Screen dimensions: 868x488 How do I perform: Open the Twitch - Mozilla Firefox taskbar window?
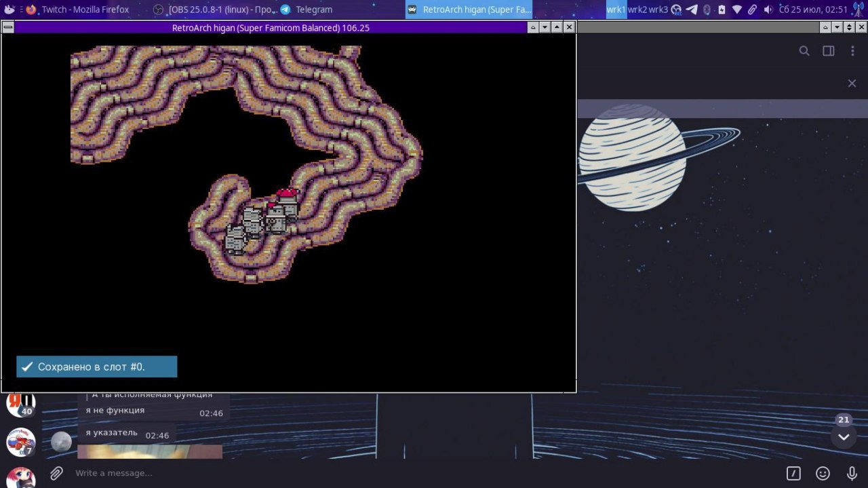point(77,10)
